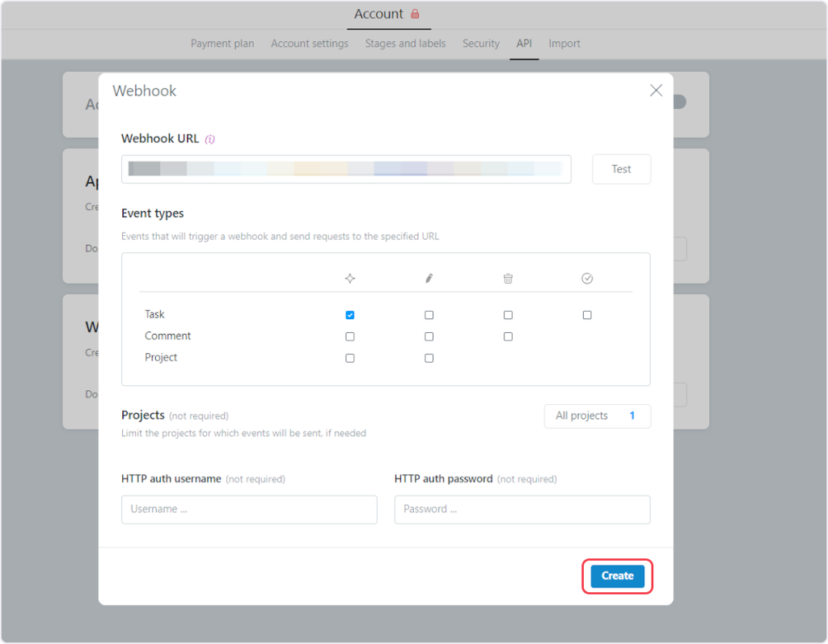
Task: Check the Comment created checkbox
Action: [x=349, y=336]
